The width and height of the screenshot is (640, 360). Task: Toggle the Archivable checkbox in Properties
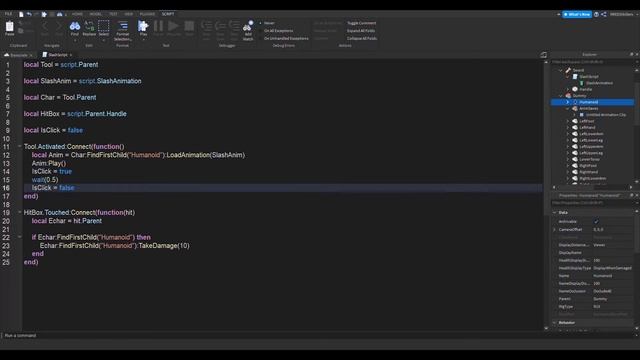coord(596,222)
